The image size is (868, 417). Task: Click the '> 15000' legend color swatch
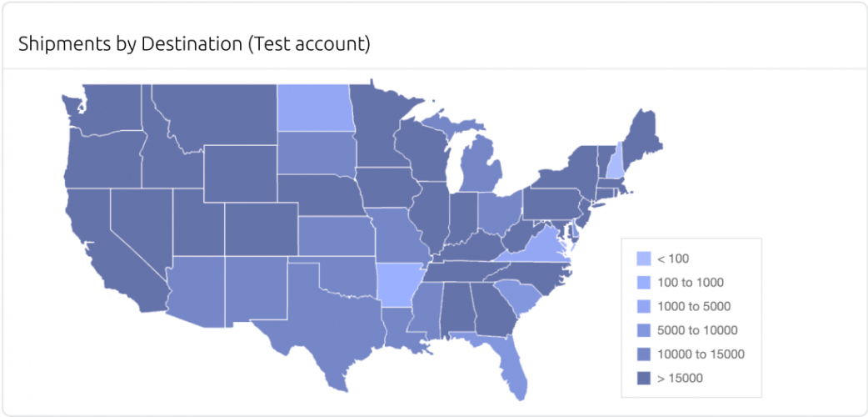643,379
